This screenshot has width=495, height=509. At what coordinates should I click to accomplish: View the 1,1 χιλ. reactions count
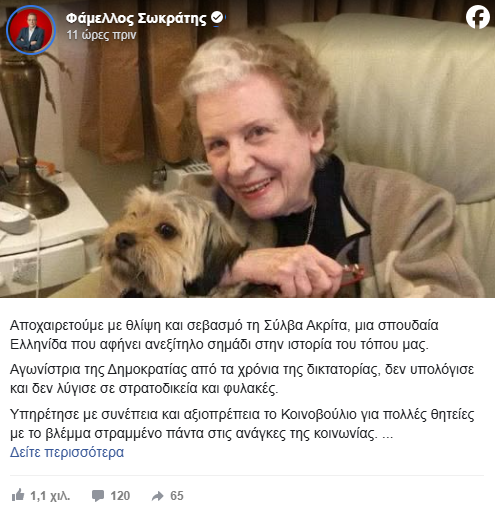pyautogui.click(x=50, y=496)
